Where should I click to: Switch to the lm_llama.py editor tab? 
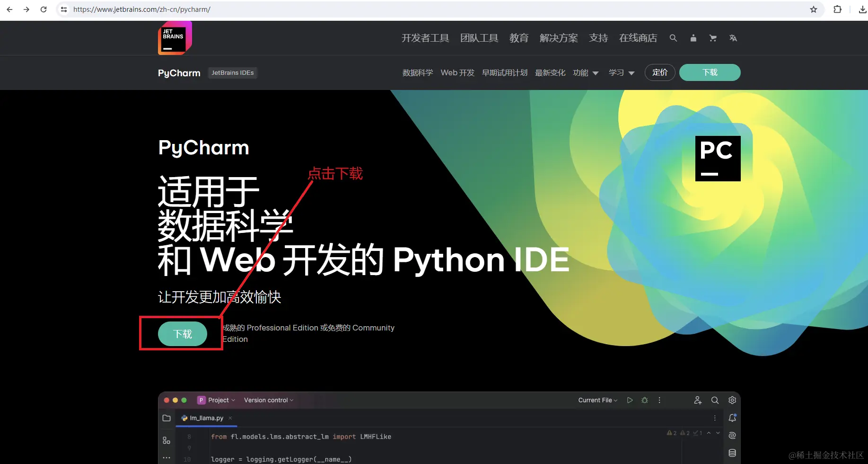[x=206, y=418]
